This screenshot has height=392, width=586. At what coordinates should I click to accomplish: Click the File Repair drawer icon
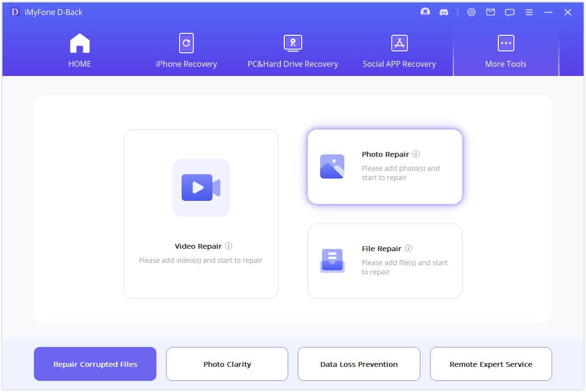332,261
